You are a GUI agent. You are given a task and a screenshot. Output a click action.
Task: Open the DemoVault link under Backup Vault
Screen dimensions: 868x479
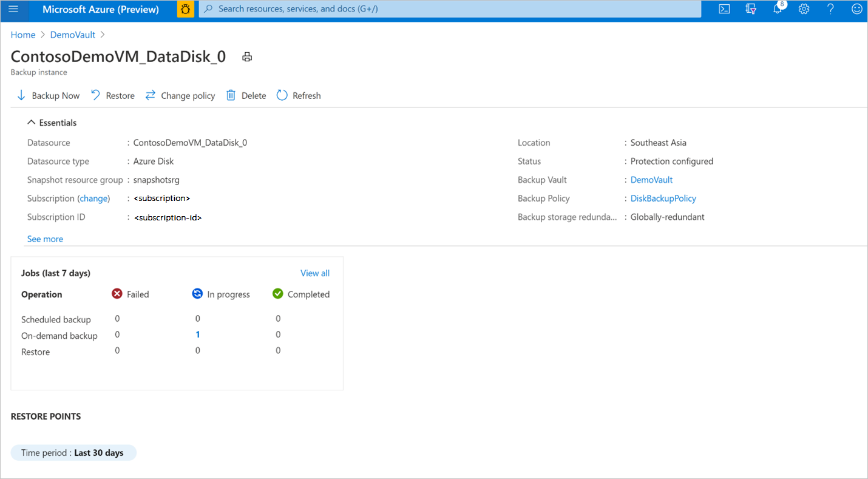pyautogui.click(x=651, y=180)
